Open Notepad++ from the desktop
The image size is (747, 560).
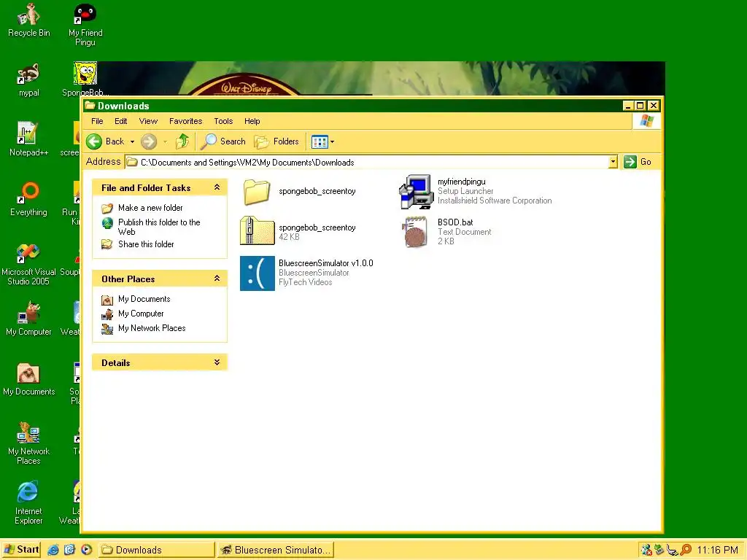28,139
